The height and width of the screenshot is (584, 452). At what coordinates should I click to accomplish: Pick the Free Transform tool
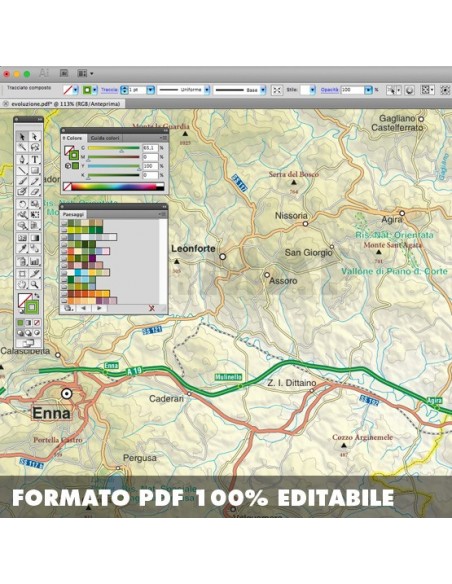click(35, 215)
